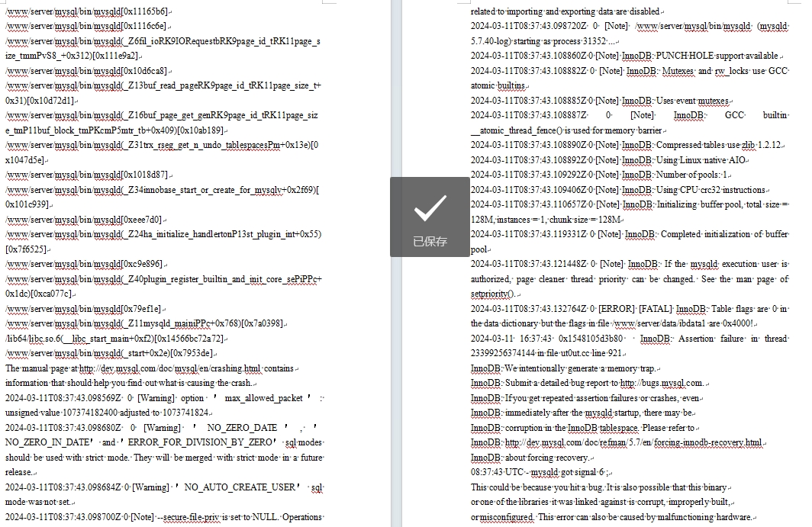Click "If you get repeated assertion failures" line

pyautogui.click(x=585, y=398)
